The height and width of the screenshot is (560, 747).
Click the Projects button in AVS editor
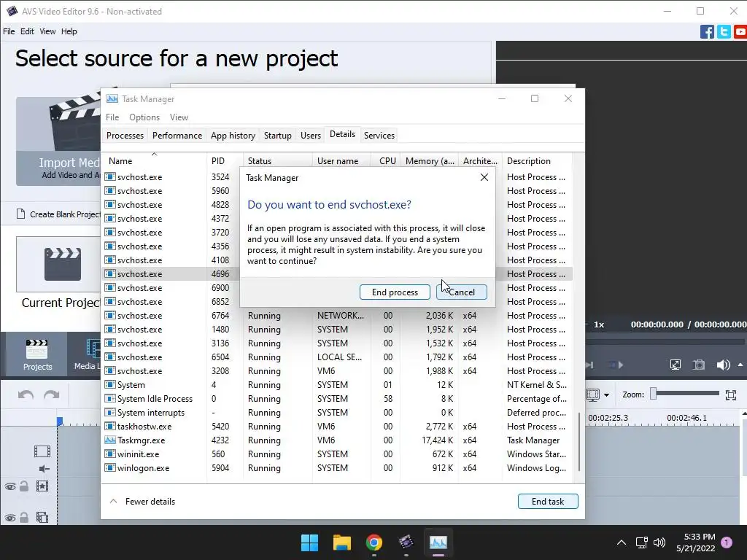(x=37, y=355)
